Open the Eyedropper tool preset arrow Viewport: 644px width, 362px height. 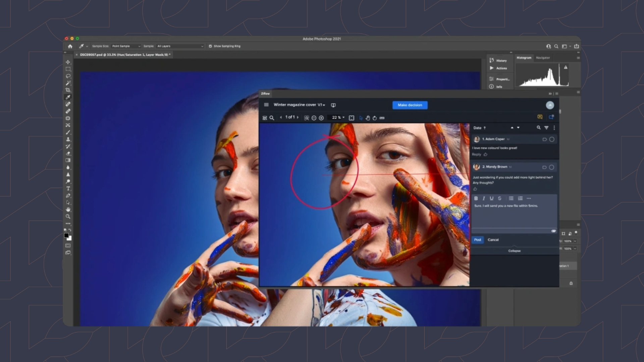87,47
